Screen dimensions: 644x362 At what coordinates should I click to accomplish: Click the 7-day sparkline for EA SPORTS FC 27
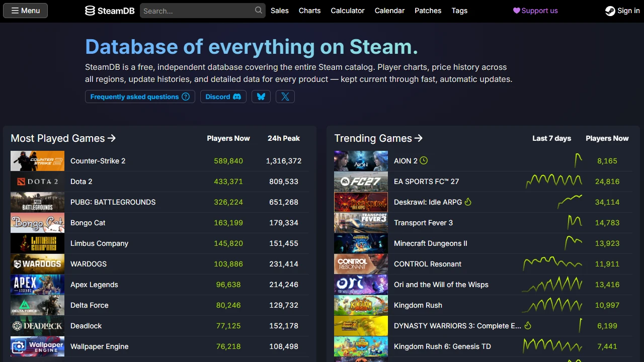click(553, 181)
